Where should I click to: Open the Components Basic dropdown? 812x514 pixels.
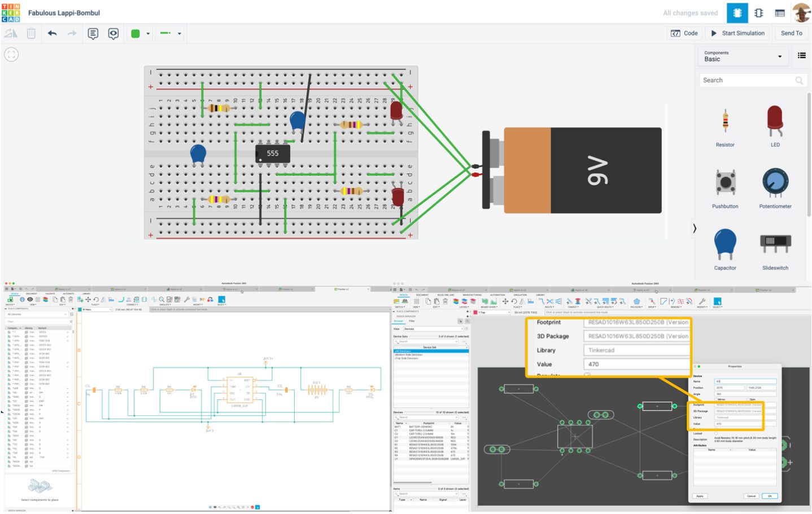point(743,56)
